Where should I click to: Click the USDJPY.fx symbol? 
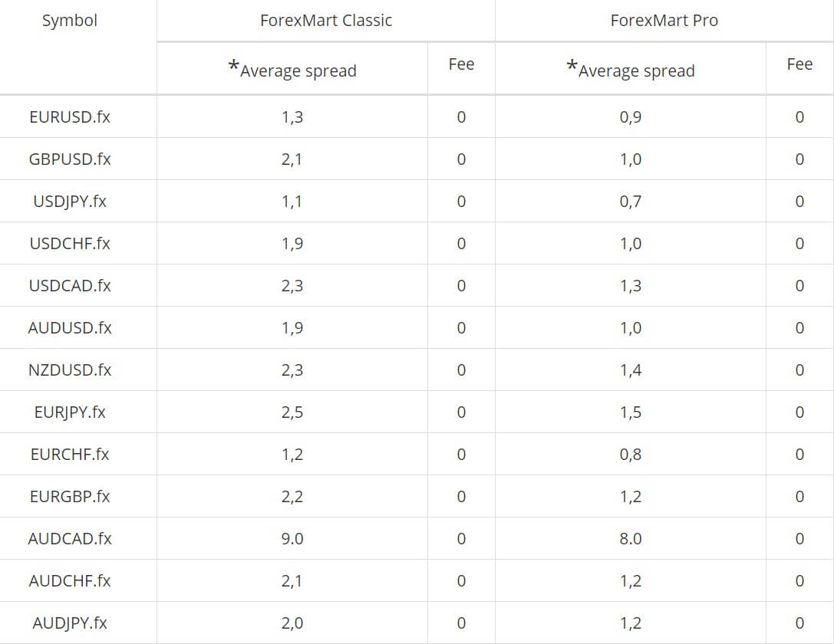pos(70,202)
